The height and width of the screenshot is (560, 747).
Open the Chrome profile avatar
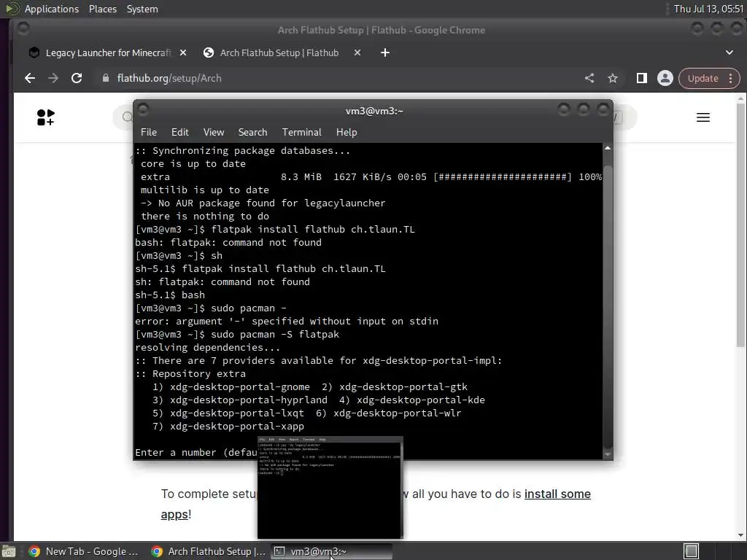tap(665, 78)
